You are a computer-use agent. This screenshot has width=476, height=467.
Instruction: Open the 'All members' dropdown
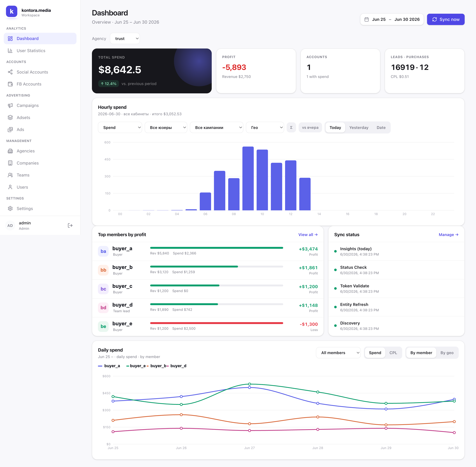click(x=338, y=353)
